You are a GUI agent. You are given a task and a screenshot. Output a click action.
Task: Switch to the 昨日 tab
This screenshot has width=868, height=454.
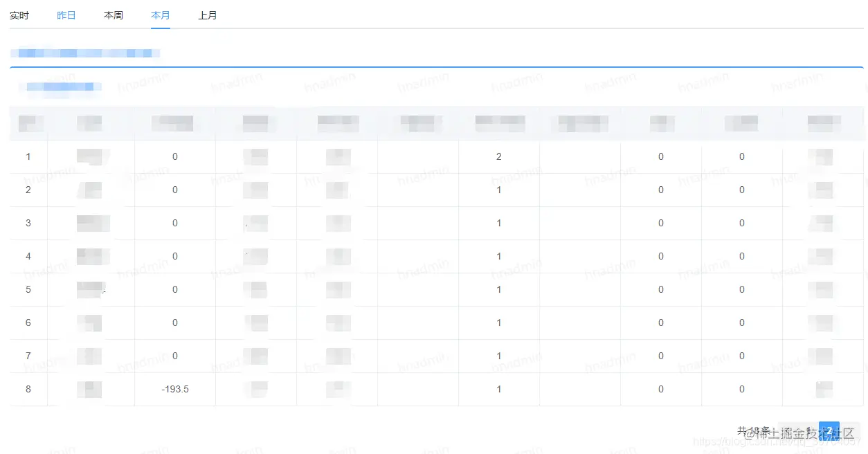[x=66, y=15]
